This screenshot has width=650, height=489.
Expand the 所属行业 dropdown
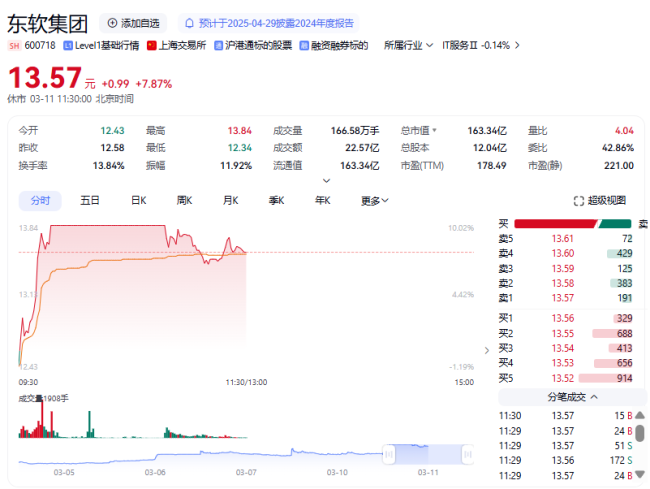408,46
